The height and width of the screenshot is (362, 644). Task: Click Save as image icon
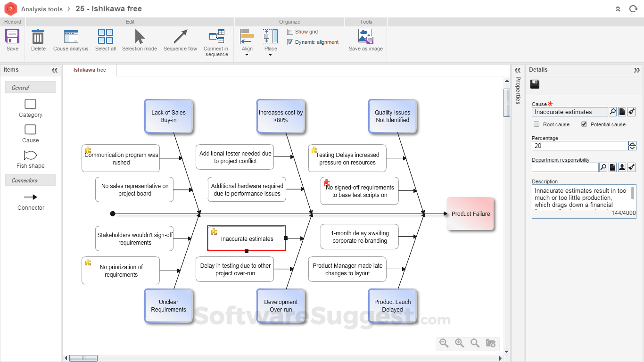365,36
